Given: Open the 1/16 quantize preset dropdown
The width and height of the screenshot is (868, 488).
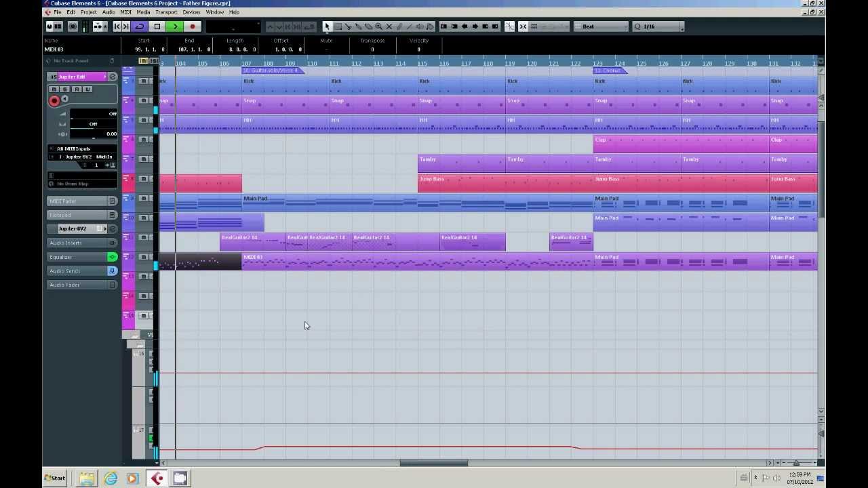Looking at the screenshot, I should 658,26.
